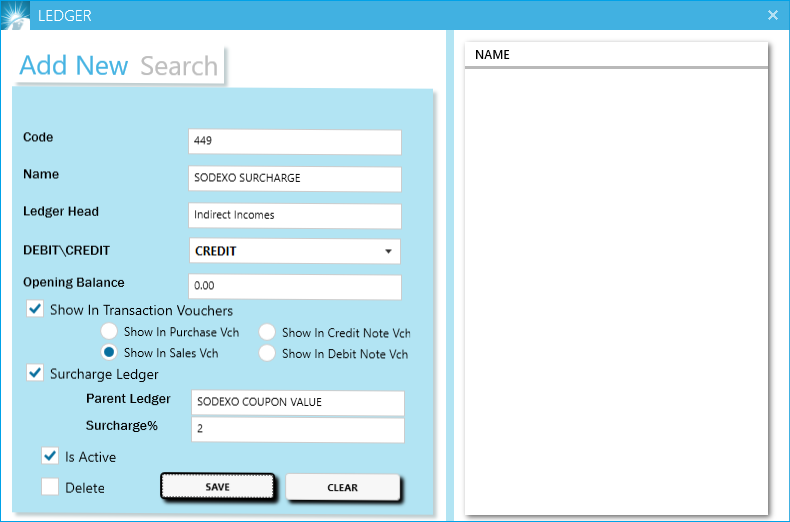Toggle the Surcharge Ledger checkbox
Screen dimensions: 790x522
coord(34,374)
